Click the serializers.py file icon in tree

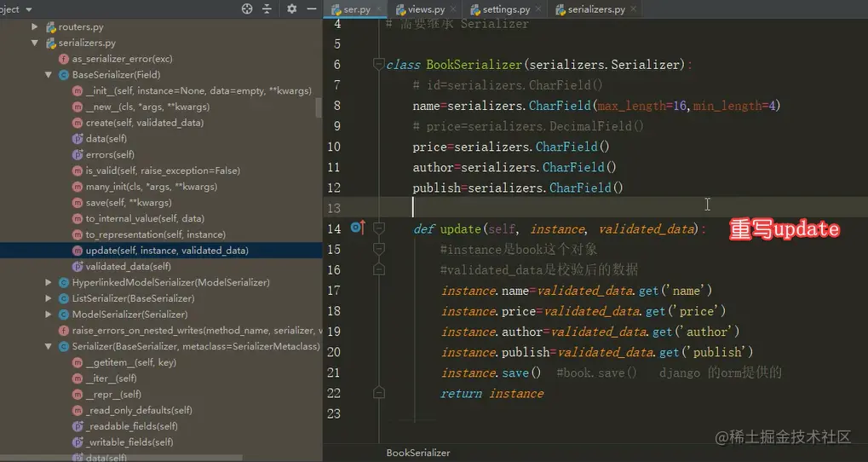[51, 43]
